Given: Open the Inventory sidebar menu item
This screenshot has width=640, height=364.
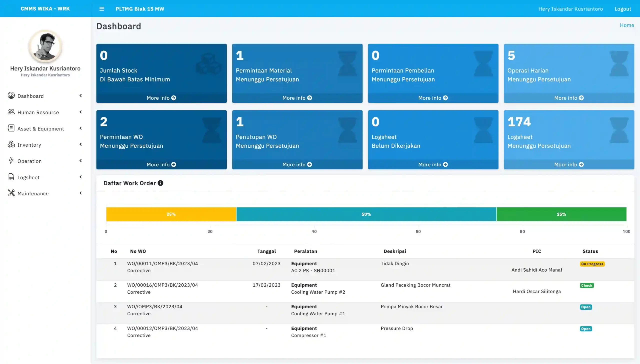Looking at the screenshot, I should point(45,145).
